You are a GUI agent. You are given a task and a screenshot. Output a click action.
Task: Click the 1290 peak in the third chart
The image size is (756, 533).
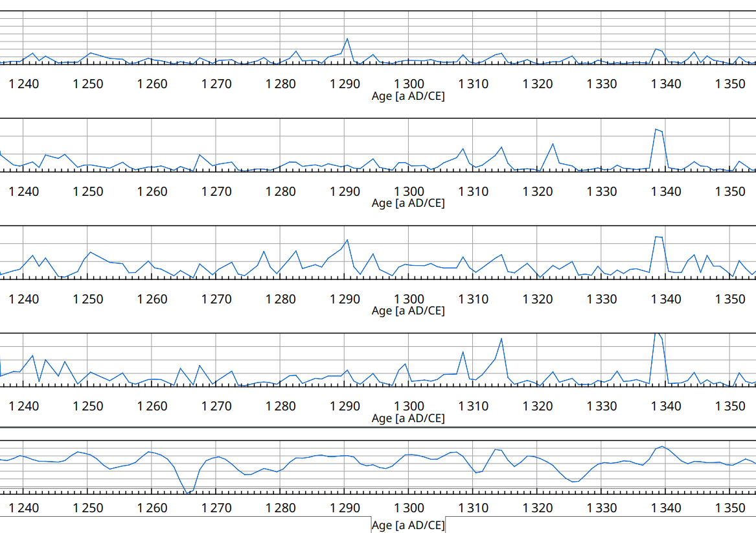[347, 241]
